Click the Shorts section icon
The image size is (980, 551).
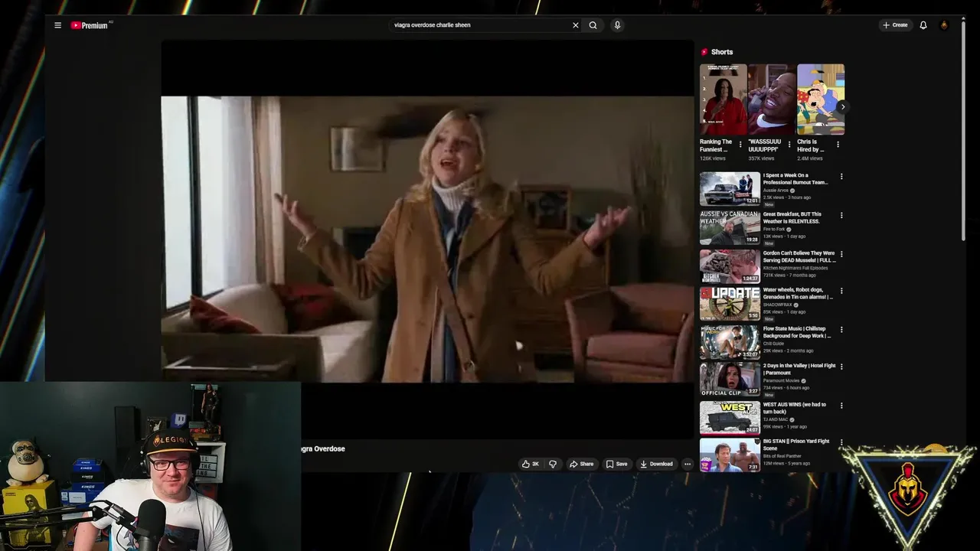(x=704, y=52)
